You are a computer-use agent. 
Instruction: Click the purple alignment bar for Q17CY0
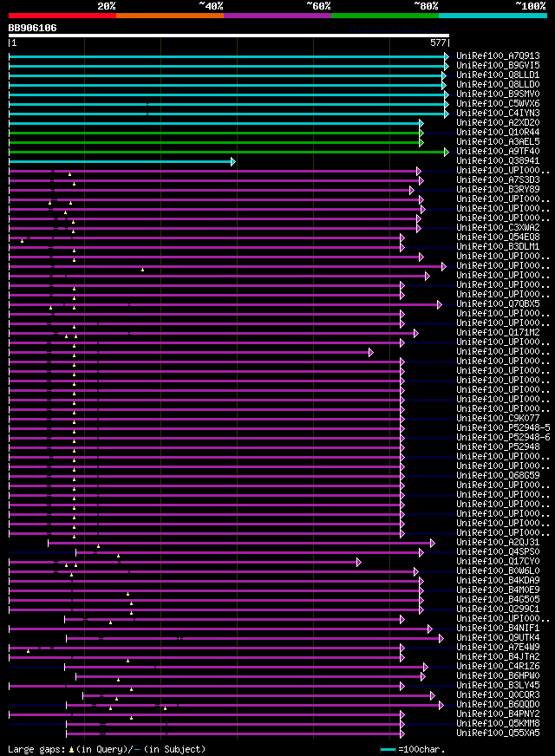pyautogui.click(x=185, y=562)
